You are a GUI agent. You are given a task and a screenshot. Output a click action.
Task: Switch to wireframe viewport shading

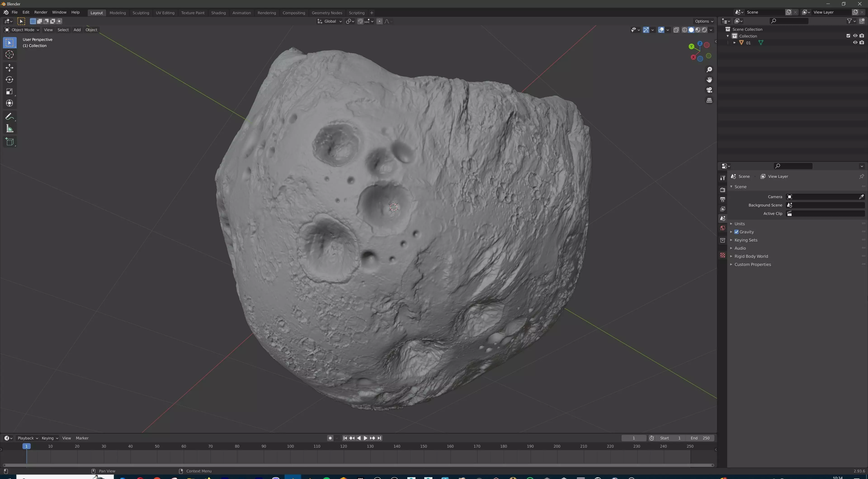click(x=684, y=30)
